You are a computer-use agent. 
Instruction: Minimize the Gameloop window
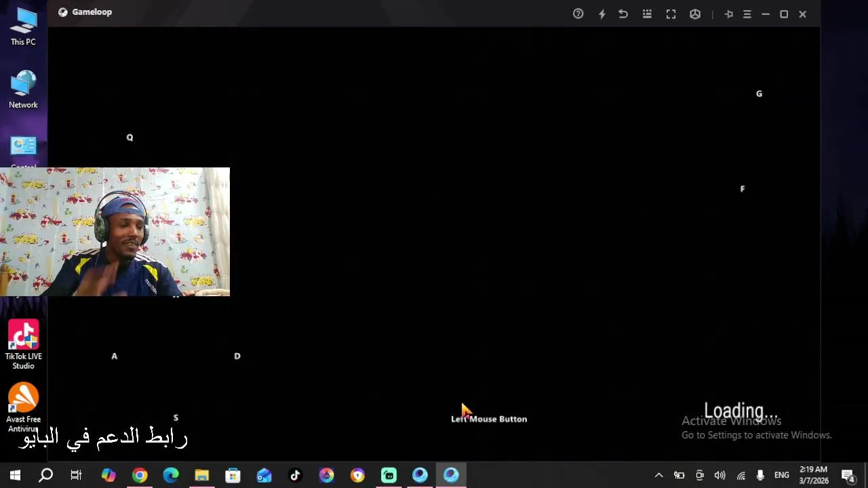765,14
